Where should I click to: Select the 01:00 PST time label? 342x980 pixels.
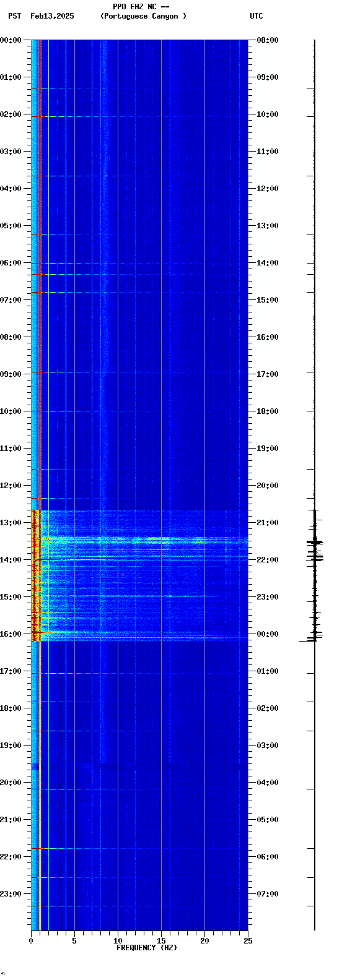(11, 77)
